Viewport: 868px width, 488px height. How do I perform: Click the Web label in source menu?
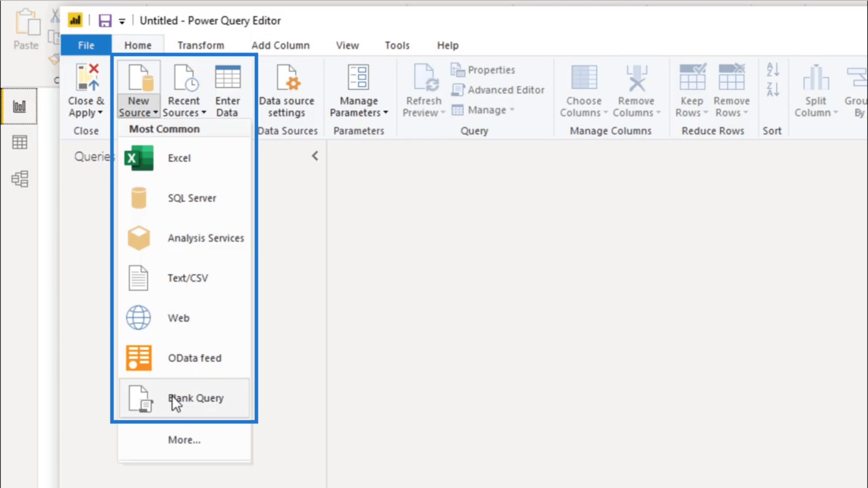[178, 318]
